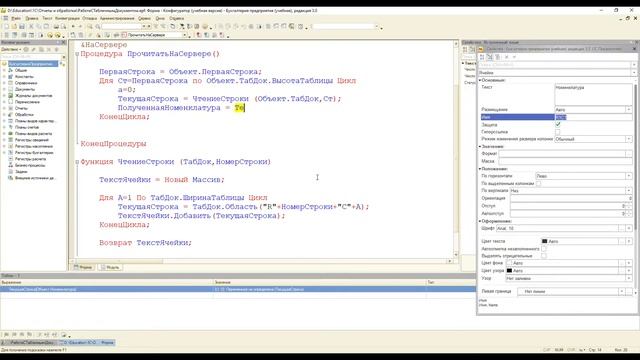Open the Ячейка object selector dropdown
This screenshot has width=640, height=360.
[x=634, y=73]
